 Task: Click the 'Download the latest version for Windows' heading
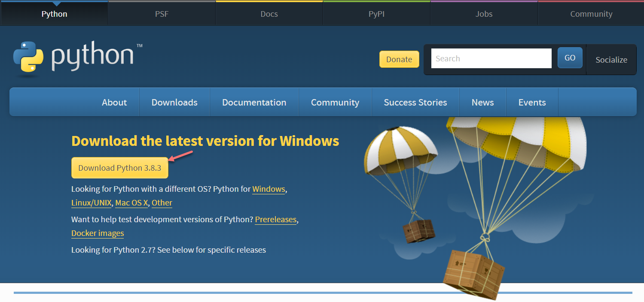[x=205, y=141]
